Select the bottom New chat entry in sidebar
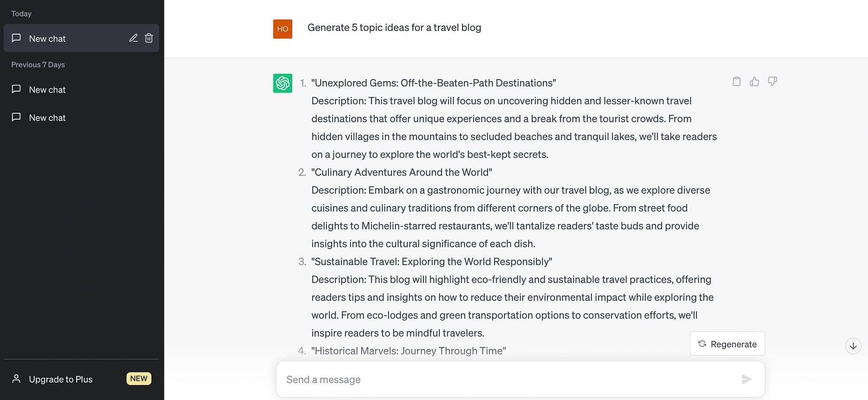 point(47,117)
